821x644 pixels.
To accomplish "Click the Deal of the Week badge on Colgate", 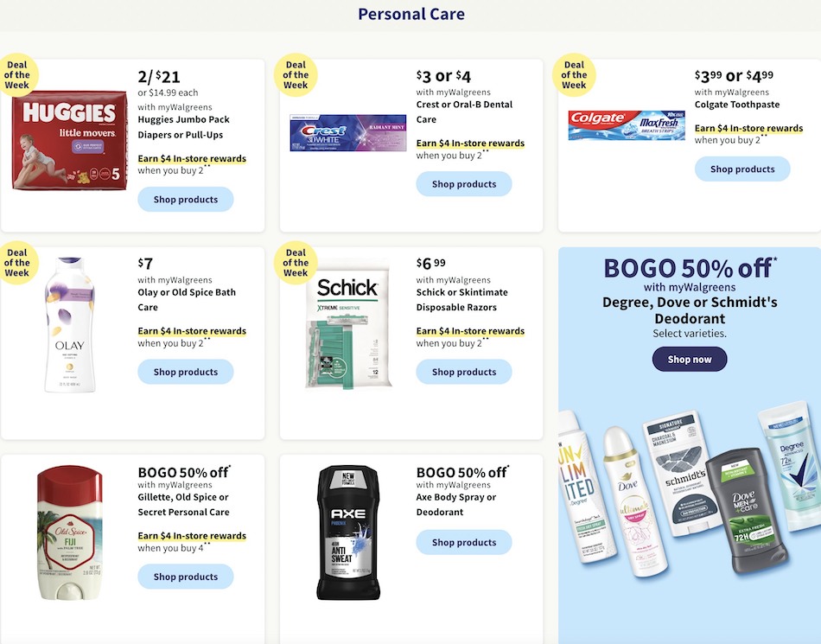I will coord(574,75).
